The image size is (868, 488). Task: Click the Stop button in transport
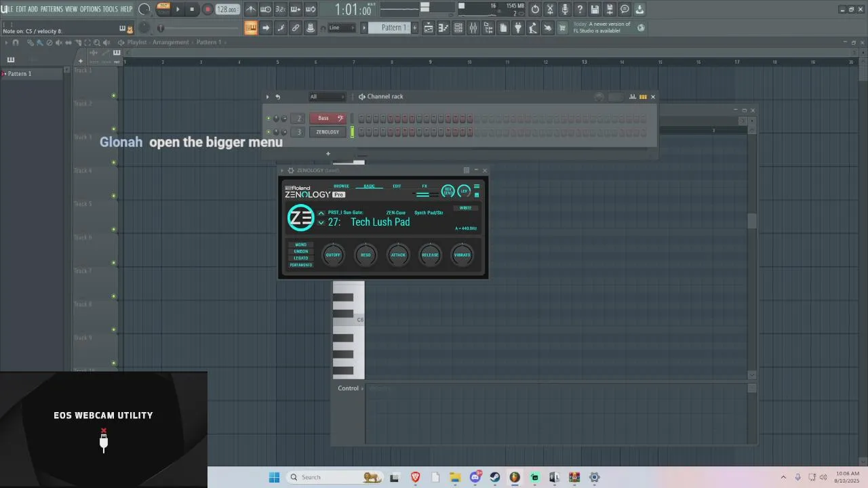192,9
